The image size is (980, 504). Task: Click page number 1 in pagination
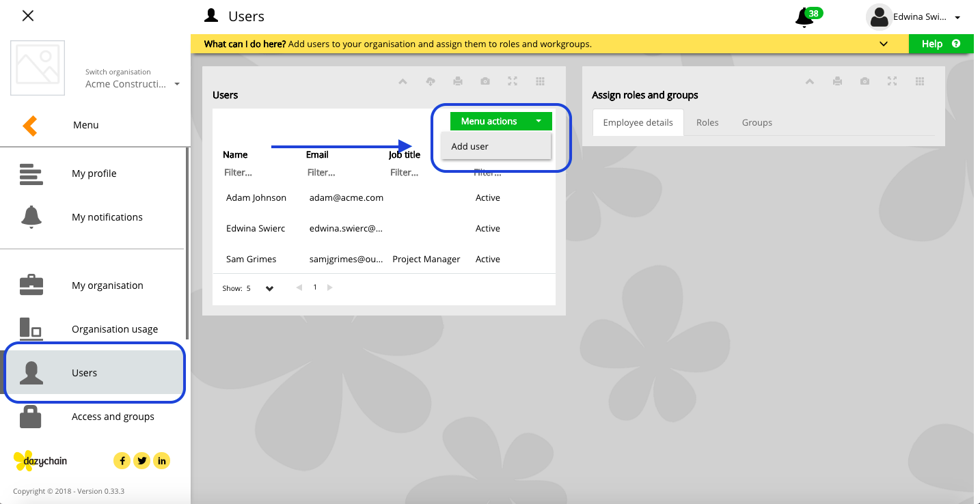coord(315,287)
